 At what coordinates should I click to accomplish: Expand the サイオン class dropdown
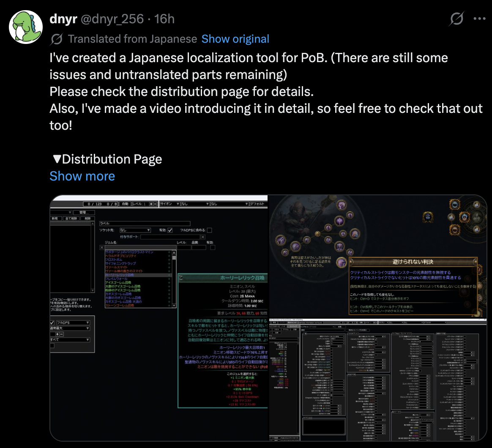coord(170,204)
